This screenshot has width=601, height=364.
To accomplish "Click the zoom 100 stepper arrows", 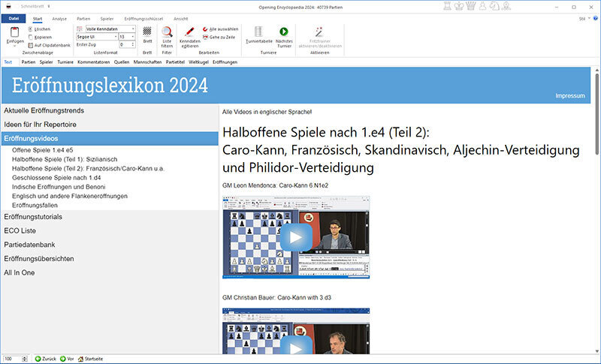I will click(25, 359).
